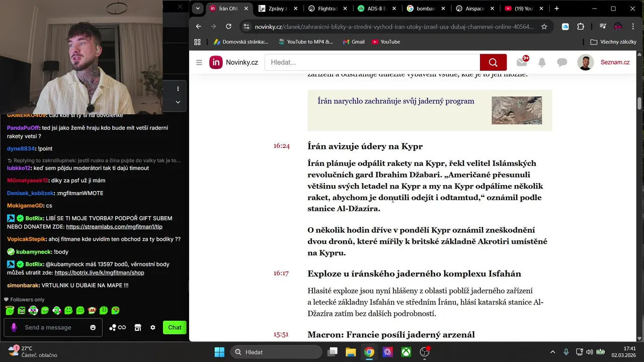Open Chrome three-dot main menu
Image resolution: width=644 pixels, height=362 pixels.
click(633, 27)
